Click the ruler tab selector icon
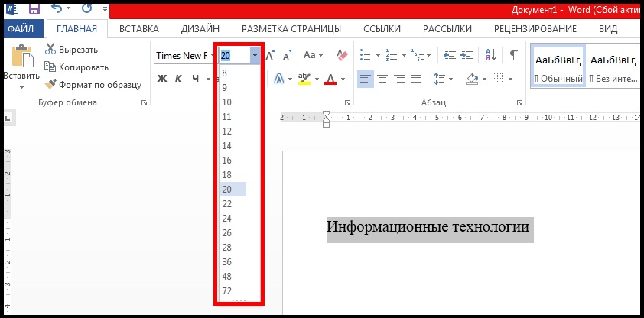The width and height of the screenshot is (644, 318). (x=8, y=118)
